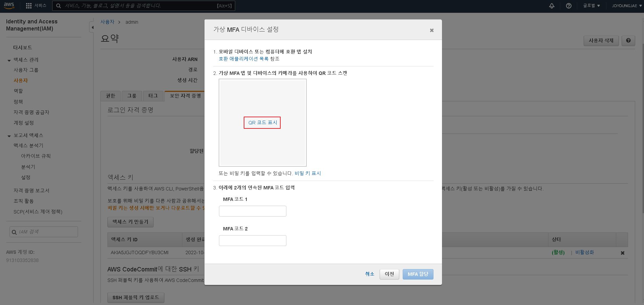This screenshot has height=305, width=644.
Task: Click the help icon next to 사용자 삭제
Action: pos(628,41)
